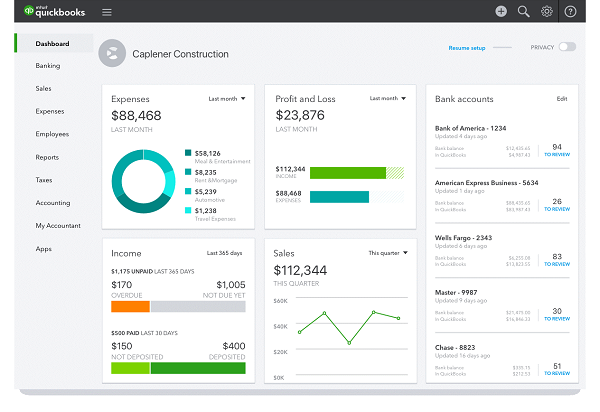Toggle the Privacy switch

(567, 47)
